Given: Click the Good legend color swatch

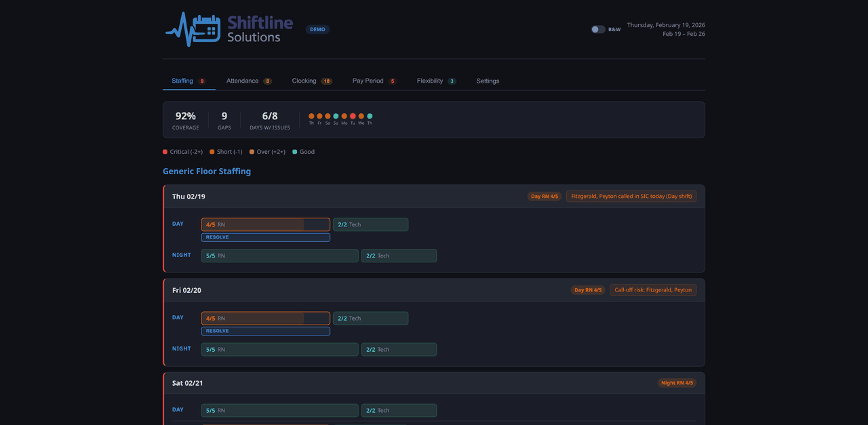Looking at the screenshot, I should pos(294,152).
